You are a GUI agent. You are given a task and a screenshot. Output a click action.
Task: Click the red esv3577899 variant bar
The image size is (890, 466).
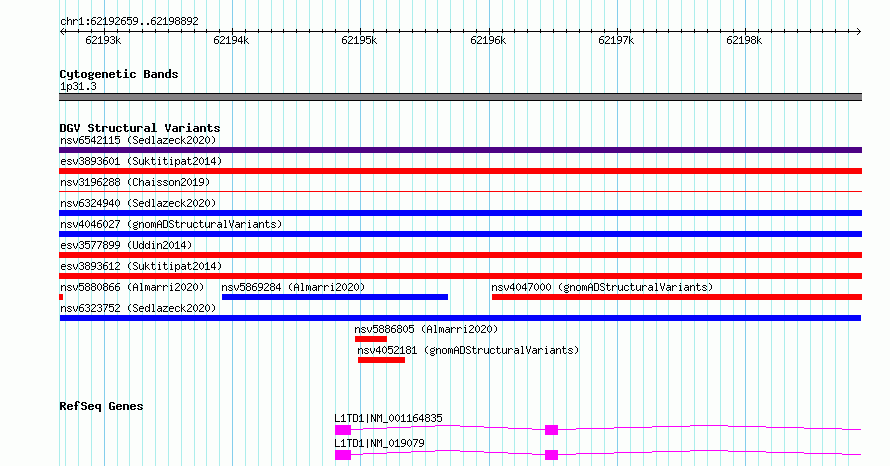point(460,255)
